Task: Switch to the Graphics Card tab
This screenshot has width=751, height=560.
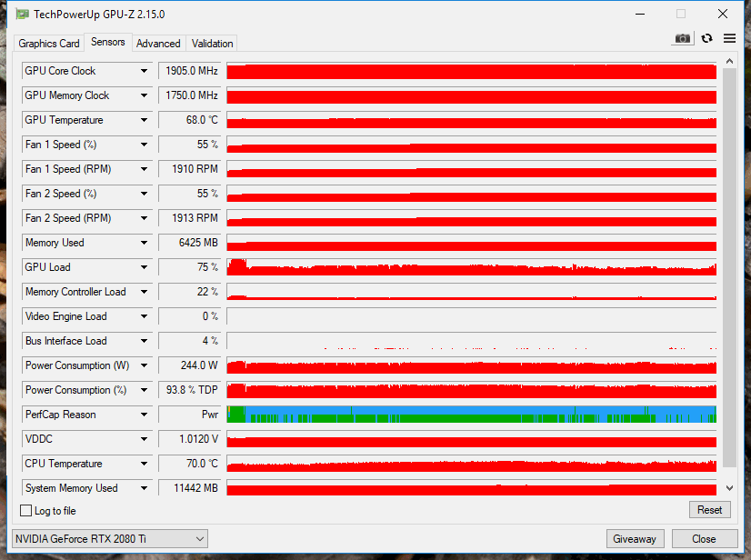Action: pyautogui.click(x=49, y=43)
